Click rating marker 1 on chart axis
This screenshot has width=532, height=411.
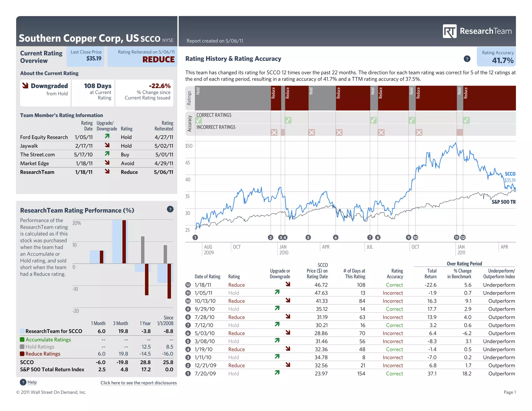click(x=195, y=237)
